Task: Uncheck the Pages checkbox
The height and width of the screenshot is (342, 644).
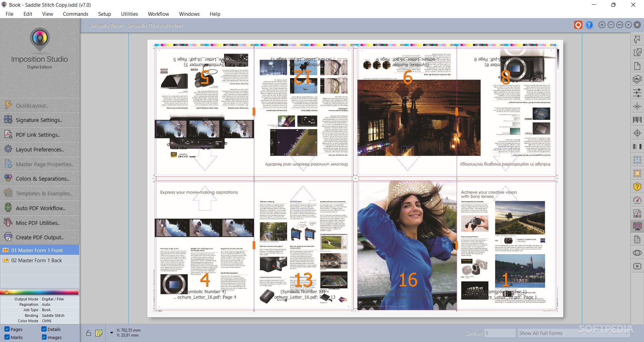Action: point(7,329)
